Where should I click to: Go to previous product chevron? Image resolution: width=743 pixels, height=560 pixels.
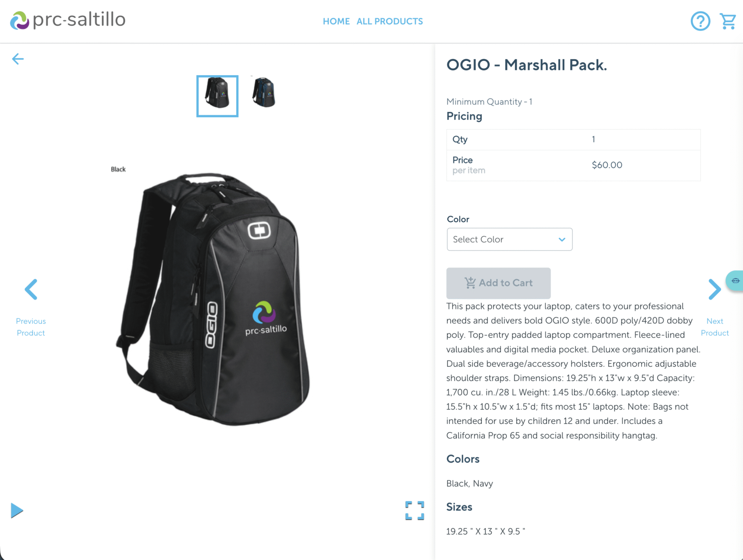(31, 289)
